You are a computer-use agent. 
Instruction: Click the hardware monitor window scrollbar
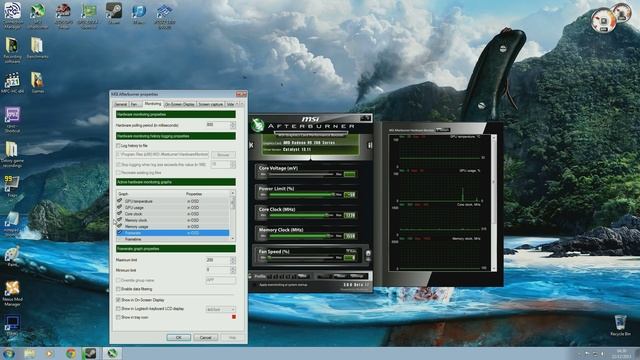[493, 203]
